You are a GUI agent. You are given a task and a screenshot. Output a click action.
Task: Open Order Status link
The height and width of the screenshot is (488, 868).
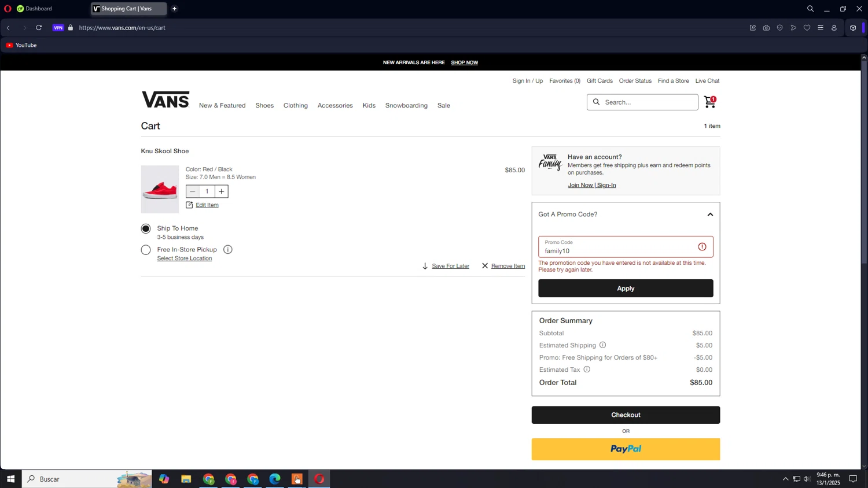(x=635, y=81)
